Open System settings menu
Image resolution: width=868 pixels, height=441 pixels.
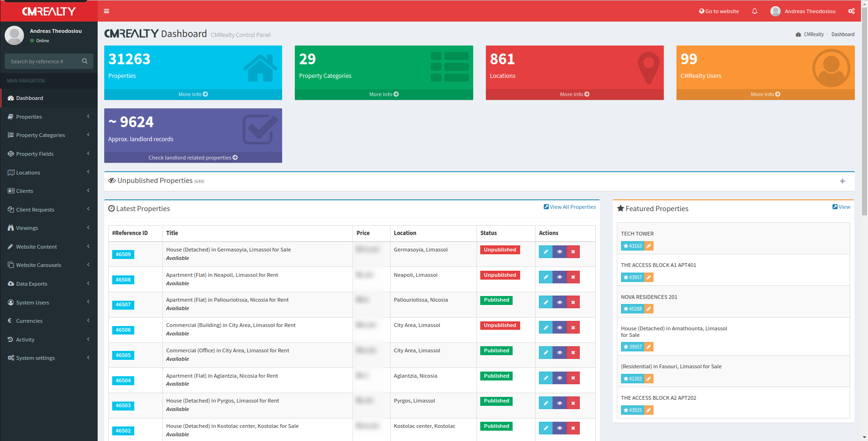coord(49,358)
